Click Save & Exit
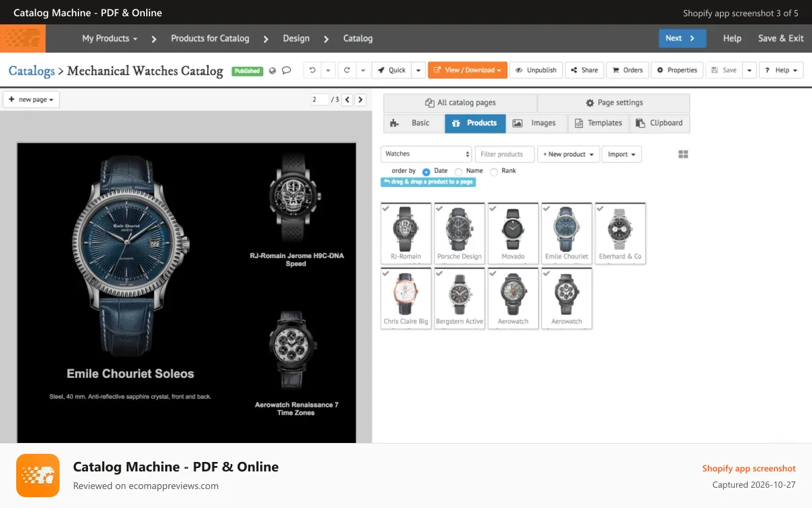The width and height of the screenshot is (812, 508). [781, 39]
